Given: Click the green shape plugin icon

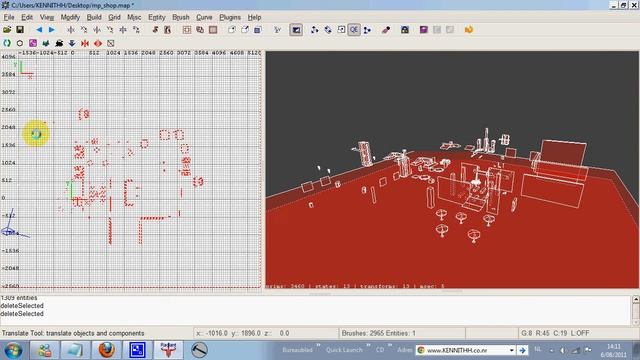Looking at the screenshot, I should (46, 43).
